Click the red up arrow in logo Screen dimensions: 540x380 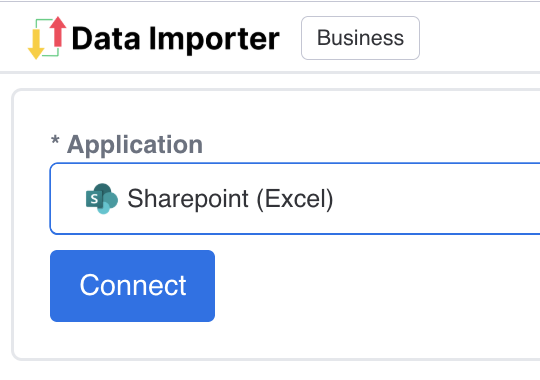tap(58, 32)
